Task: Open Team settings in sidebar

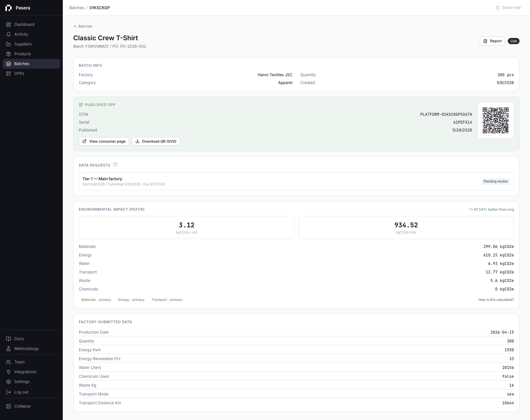Action: click(x=31, y=362)
